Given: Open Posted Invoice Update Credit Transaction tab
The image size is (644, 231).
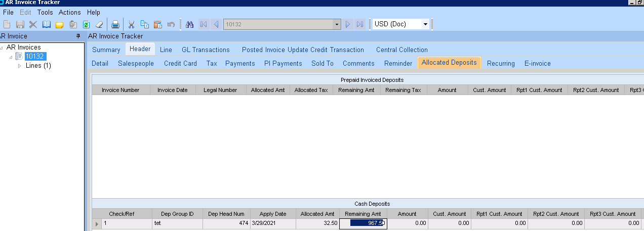Looking at the screenshot, I should [x=303, y=50].
